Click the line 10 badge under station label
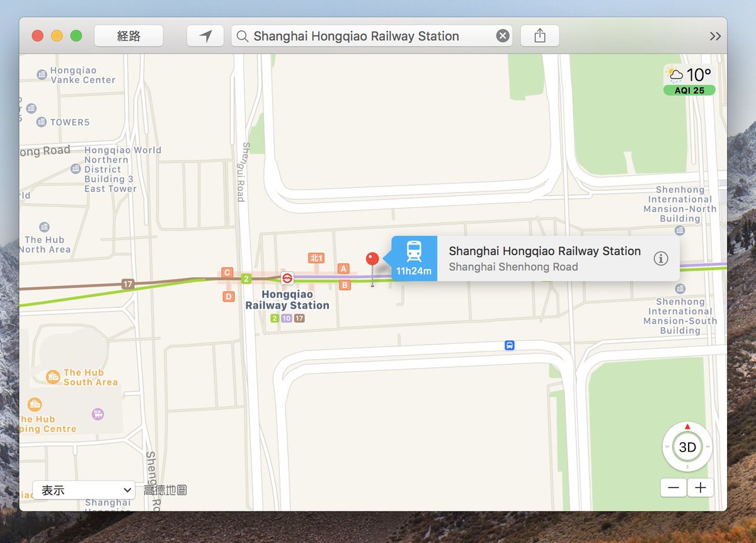Image resolution: width=756 pixels, height=543 pixels. (287, 319)
